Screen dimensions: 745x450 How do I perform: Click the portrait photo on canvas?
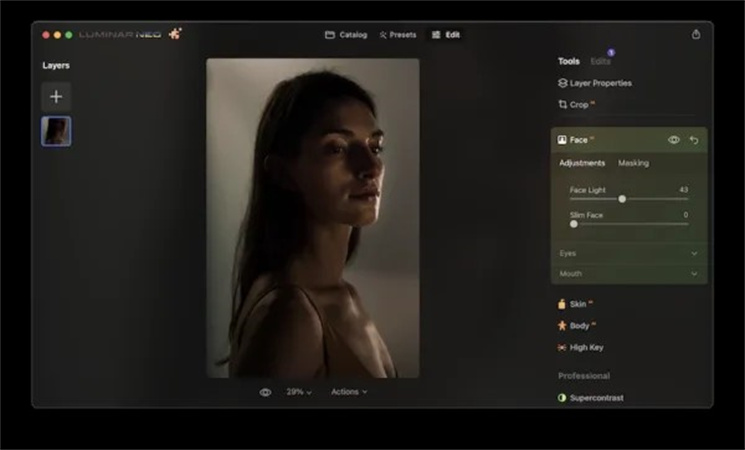coord(313,218)
